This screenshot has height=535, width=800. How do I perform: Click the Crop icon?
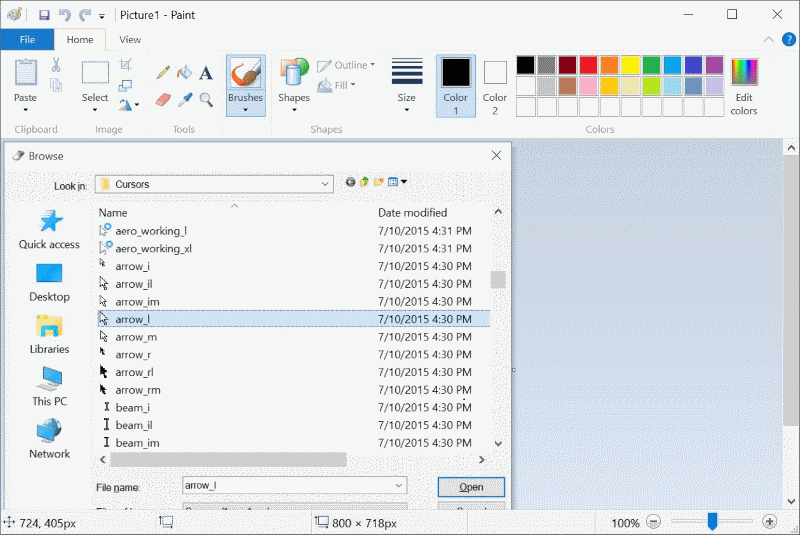tap(126, 64)
